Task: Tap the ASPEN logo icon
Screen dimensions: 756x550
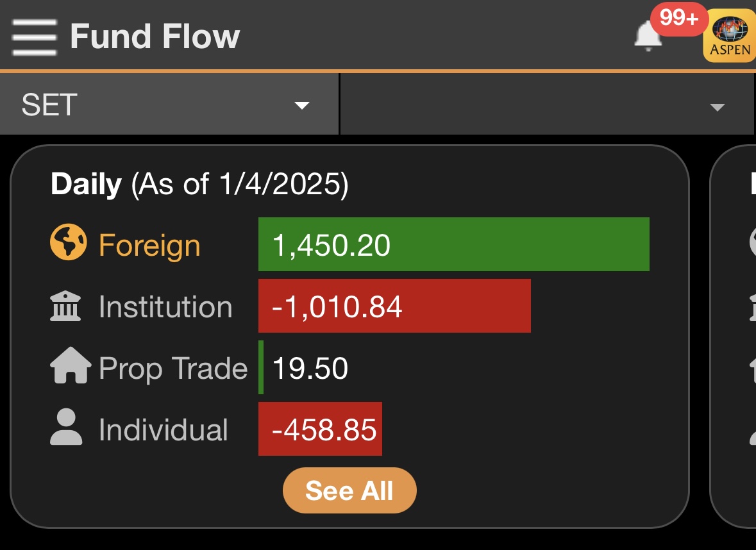Action: click(730, 36)
